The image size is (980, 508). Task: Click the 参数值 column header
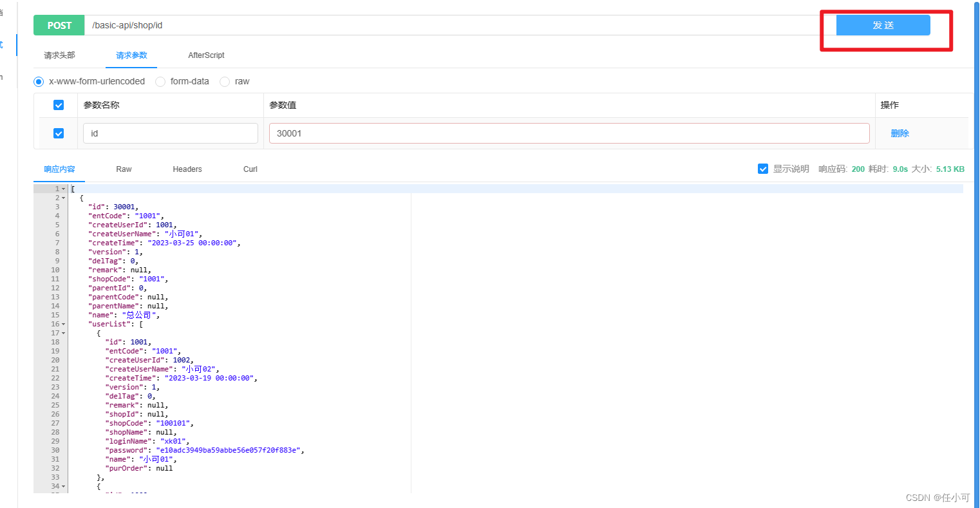pyautogui.click(x=283, y=105)
